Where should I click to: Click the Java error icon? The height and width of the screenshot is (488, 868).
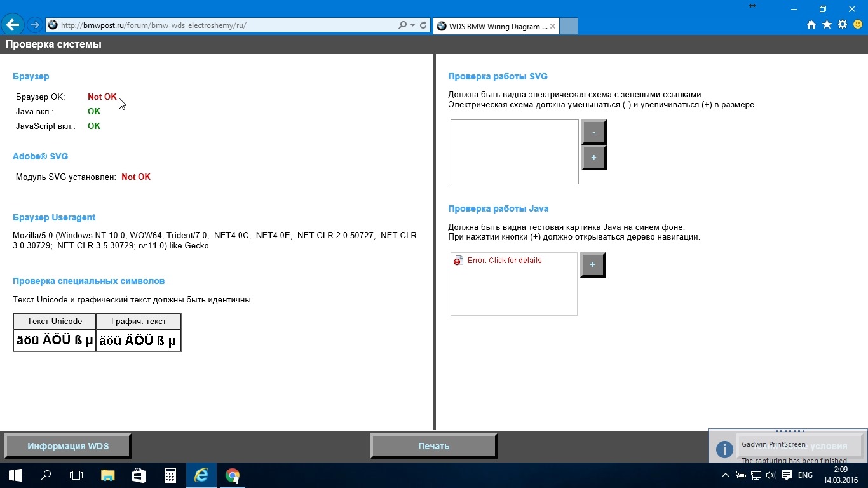tap(458, 261)
